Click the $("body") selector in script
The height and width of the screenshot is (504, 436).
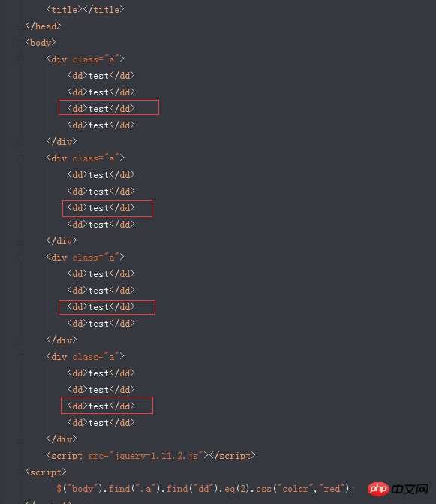coord(80,489)
